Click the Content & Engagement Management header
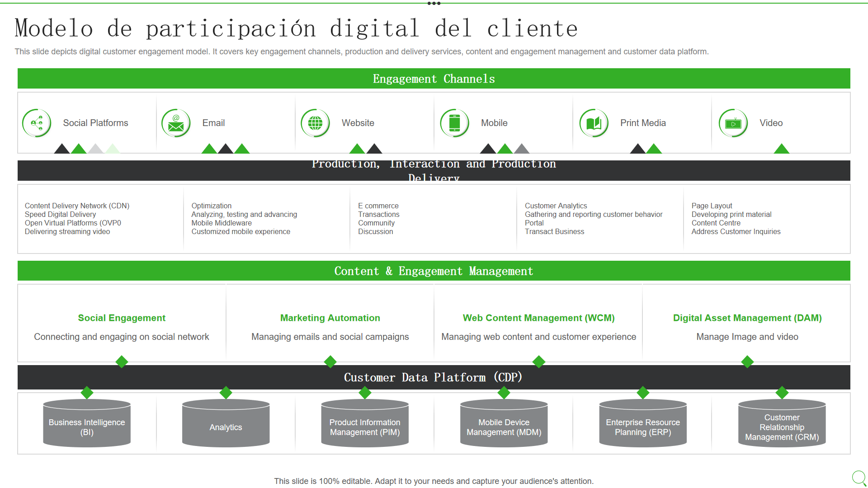 (434, 271)
